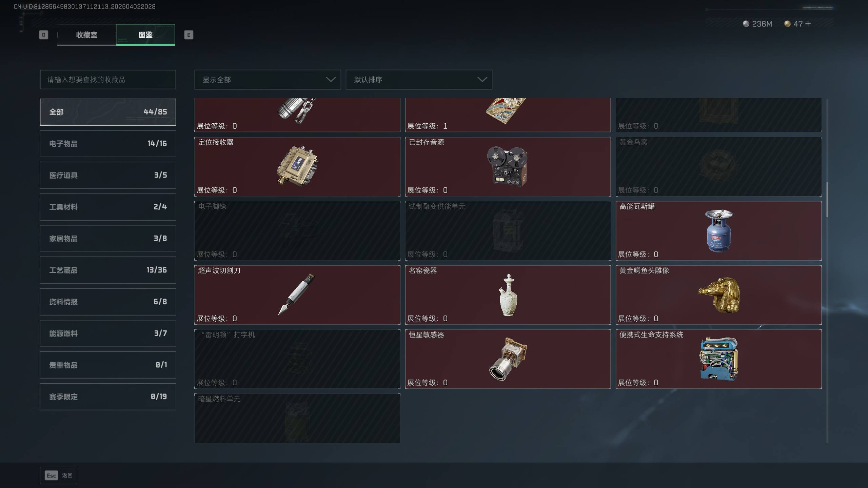This screenshot has height=488, width=868.
Task: Click the plus icon next to 47 currency
Action: (x=808, y=24)
